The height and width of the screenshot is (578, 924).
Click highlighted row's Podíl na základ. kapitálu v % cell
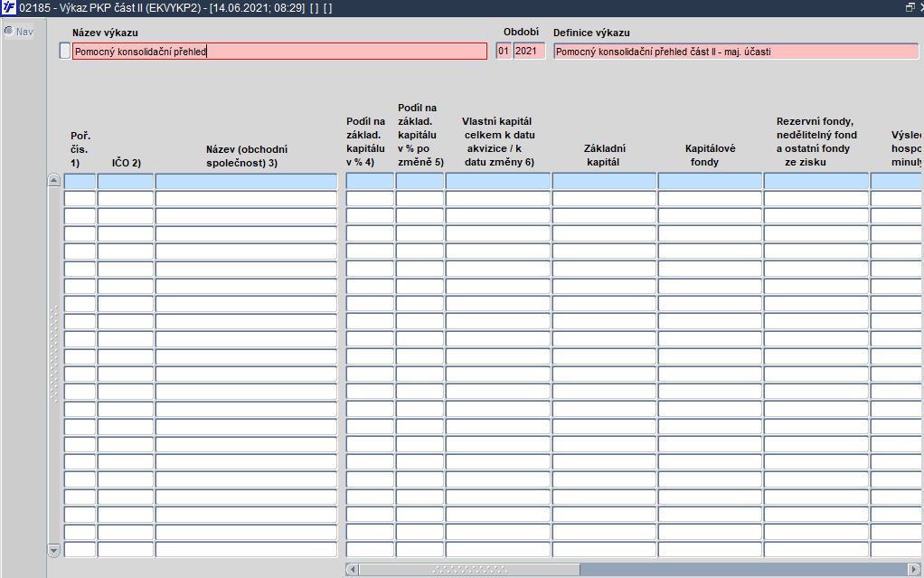click(370, 181)
